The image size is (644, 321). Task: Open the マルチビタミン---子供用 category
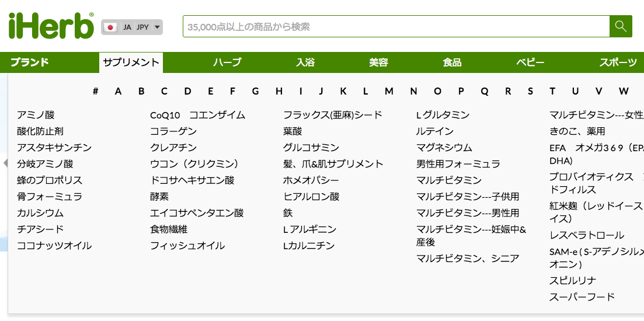[x=468, y=197]
